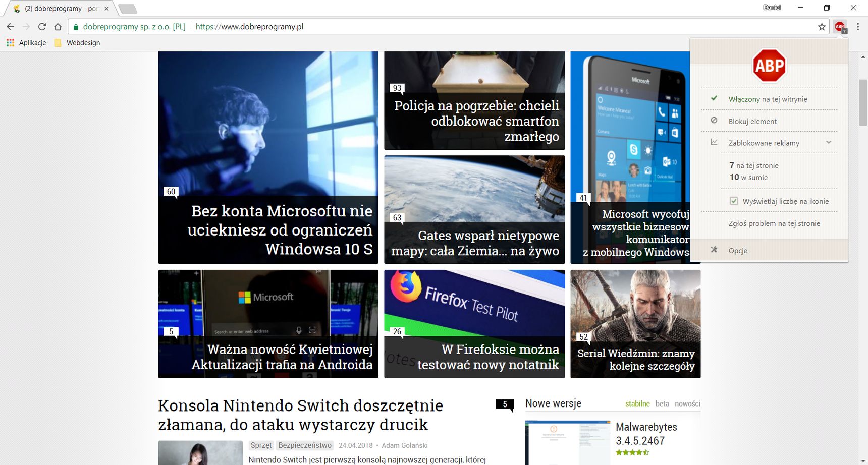
Task: Click the Bezpieczeństwo tag
Action: coord(305,445)
